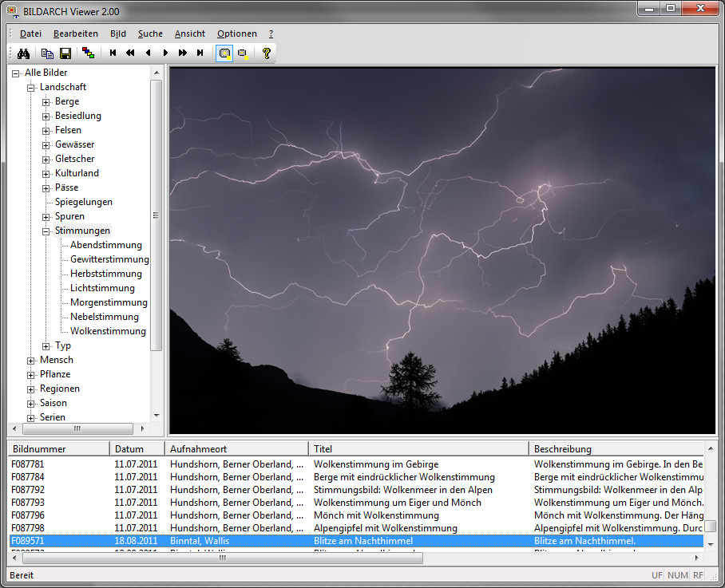Sort by Beschreibung column header
Viewport: 725px width, 588px height.
pyautogui.click(x=616, y=449)
